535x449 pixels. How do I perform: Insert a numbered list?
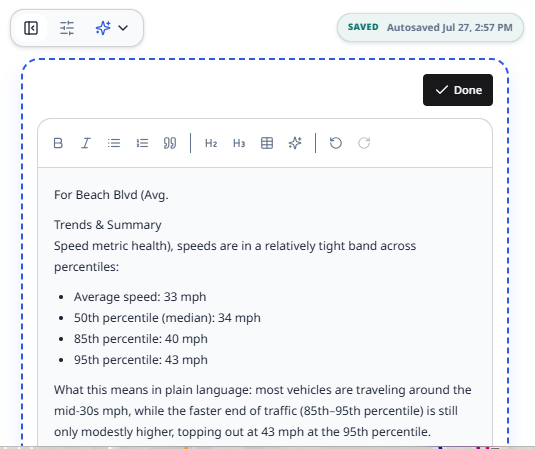click(142, 143)
